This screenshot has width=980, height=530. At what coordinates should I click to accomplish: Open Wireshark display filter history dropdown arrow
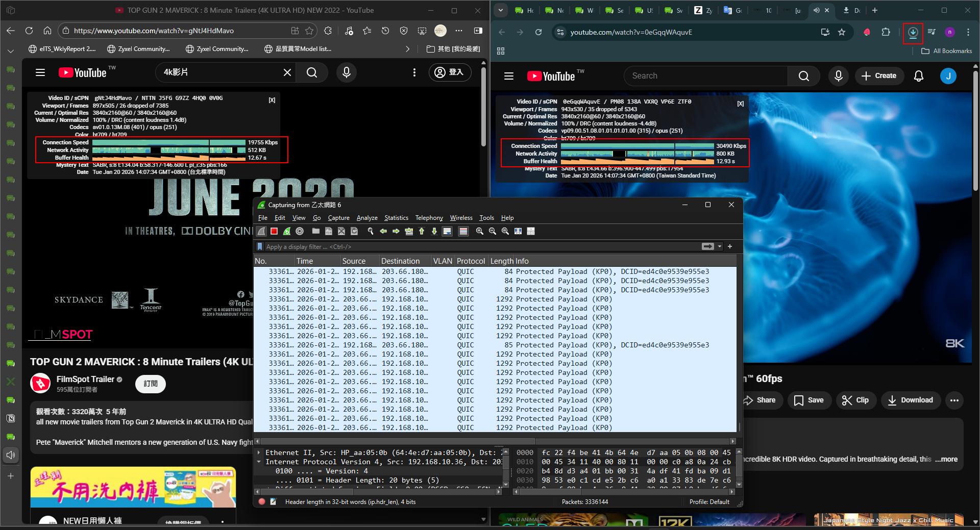(x=720, y=246)
